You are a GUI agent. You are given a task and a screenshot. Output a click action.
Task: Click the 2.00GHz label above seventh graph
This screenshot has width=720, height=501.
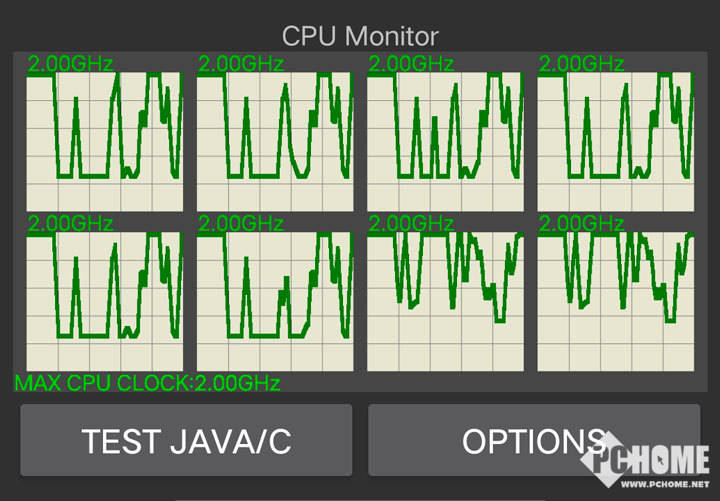(411, 223)
